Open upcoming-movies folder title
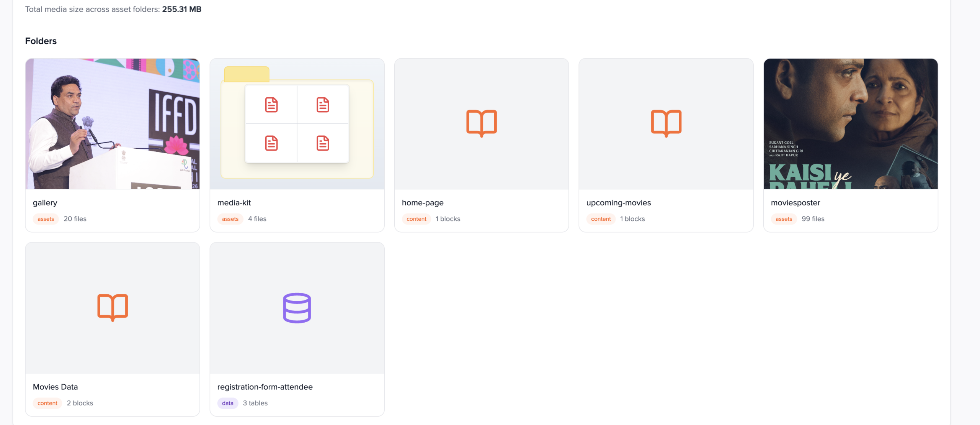 click(x=618, y=203)
